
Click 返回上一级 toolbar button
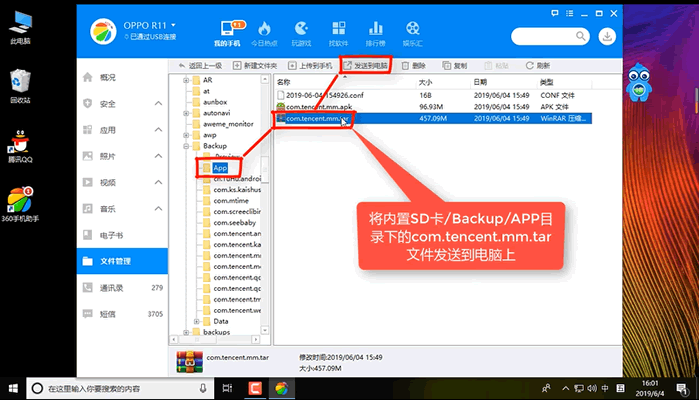201,66
